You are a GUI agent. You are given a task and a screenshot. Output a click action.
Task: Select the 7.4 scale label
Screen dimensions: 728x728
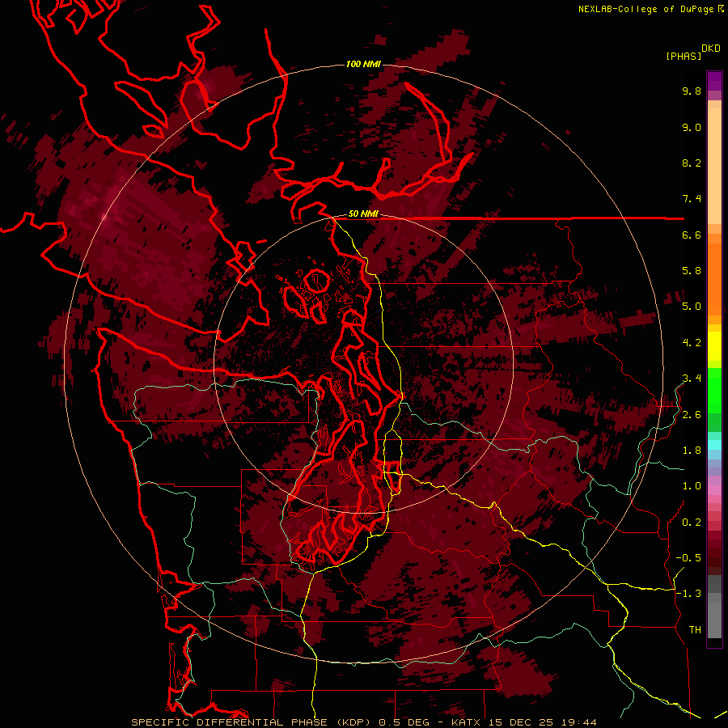coord(692,199)
